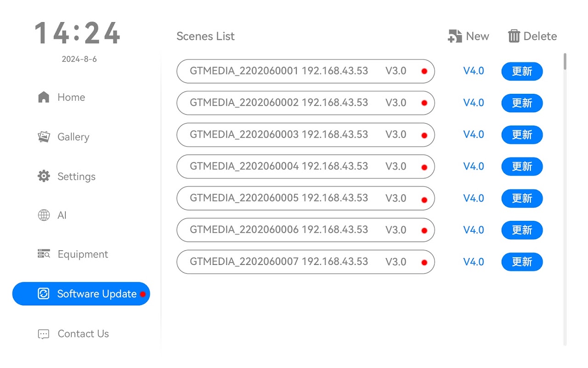Select the GTMEDIA_2202060006 device name
Image resolution: width=588 pixels, height=368 pixels.
[x=244, y=230]
